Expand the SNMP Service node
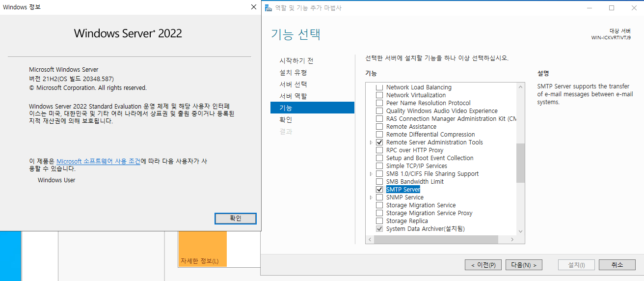 (371, 197)
